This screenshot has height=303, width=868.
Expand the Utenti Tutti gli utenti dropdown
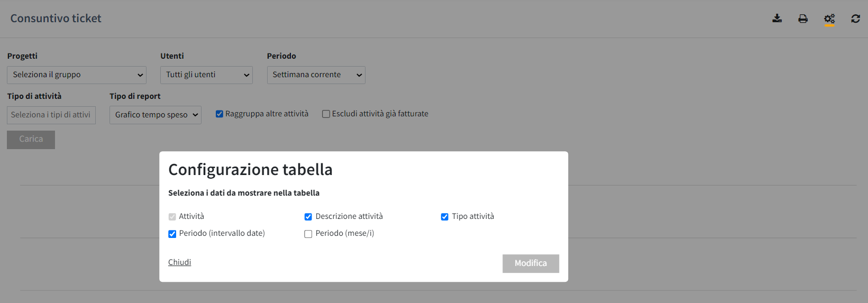pos(206,75)
